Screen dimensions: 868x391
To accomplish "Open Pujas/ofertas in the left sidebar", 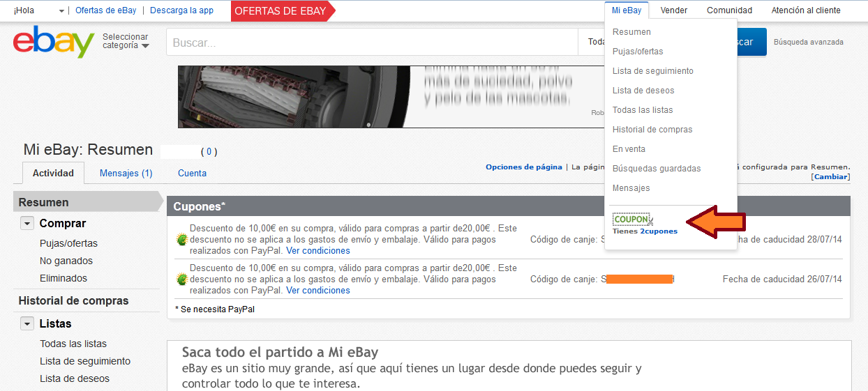I will 68,243.
